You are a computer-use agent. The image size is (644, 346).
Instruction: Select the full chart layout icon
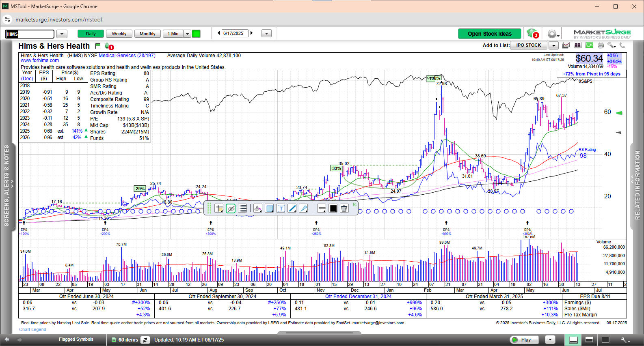click(605, 340)
